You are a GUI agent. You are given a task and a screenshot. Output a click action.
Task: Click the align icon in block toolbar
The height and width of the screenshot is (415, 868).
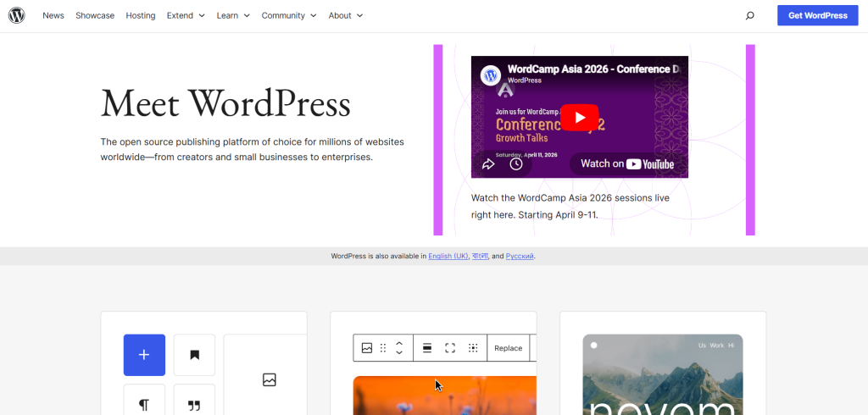(x=427, y=348)
